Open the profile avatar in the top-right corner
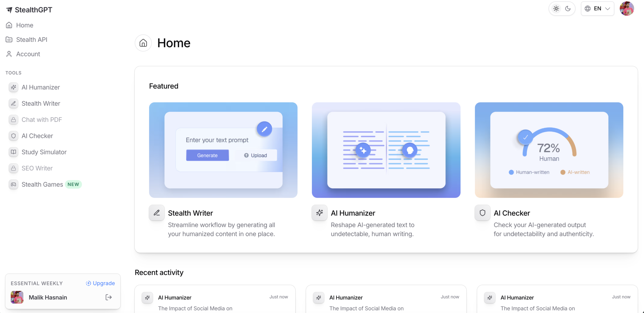Viewport: 644px width, 313px height. (x=627, y=9)
